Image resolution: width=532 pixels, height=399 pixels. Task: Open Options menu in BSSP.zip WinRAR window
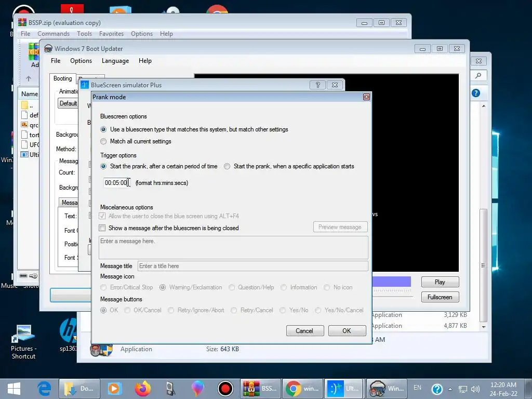coord(142,34)
